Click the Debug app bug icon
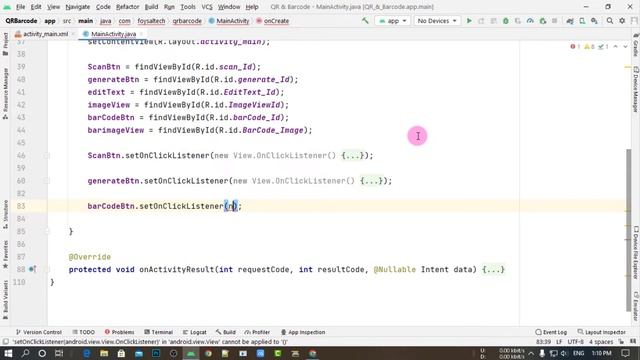Viewport: 640px width, 360px height. click(x=506, y=20)
